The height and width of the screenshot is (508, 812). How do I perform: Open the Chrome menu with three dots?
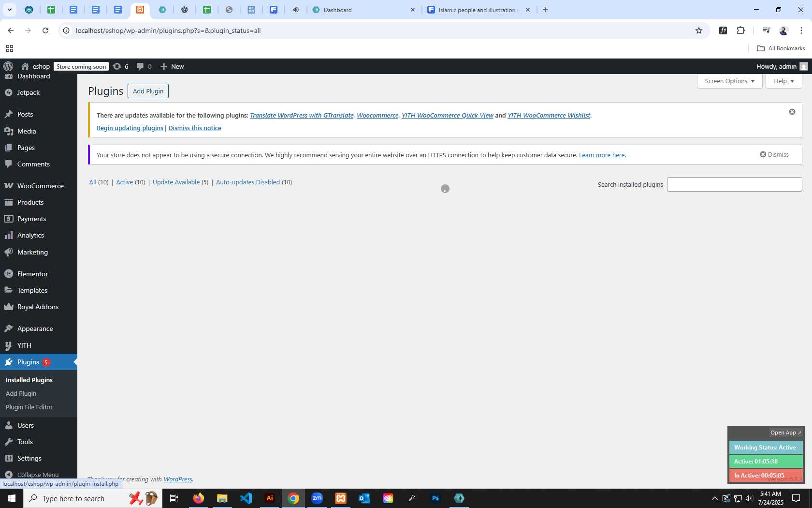[x=801, y=30]
